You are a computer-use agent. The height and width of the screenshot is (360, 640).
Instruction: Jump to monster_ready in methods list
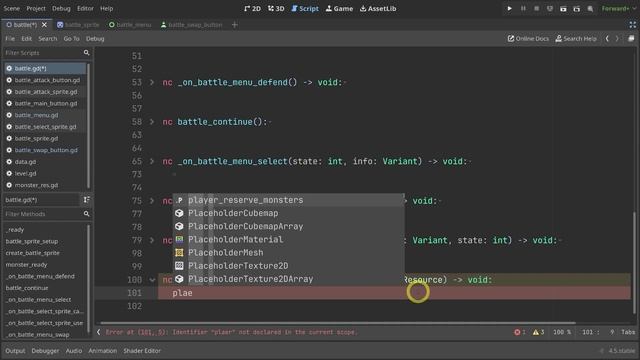pos(27,265)
